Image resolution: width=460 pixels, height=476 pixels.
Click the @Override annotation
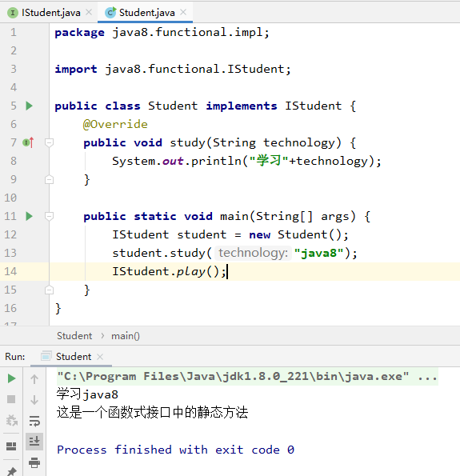115,125
